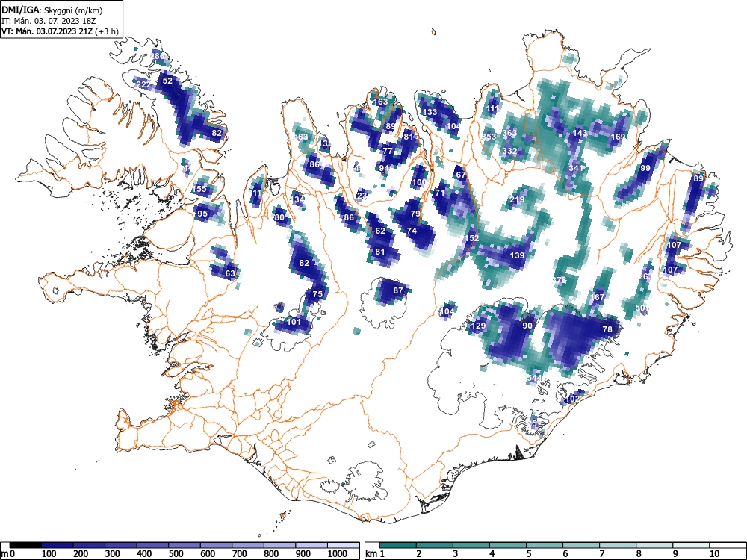Click visibility value '75' on the map
This screenshot has height=560, width=747.
317,294
